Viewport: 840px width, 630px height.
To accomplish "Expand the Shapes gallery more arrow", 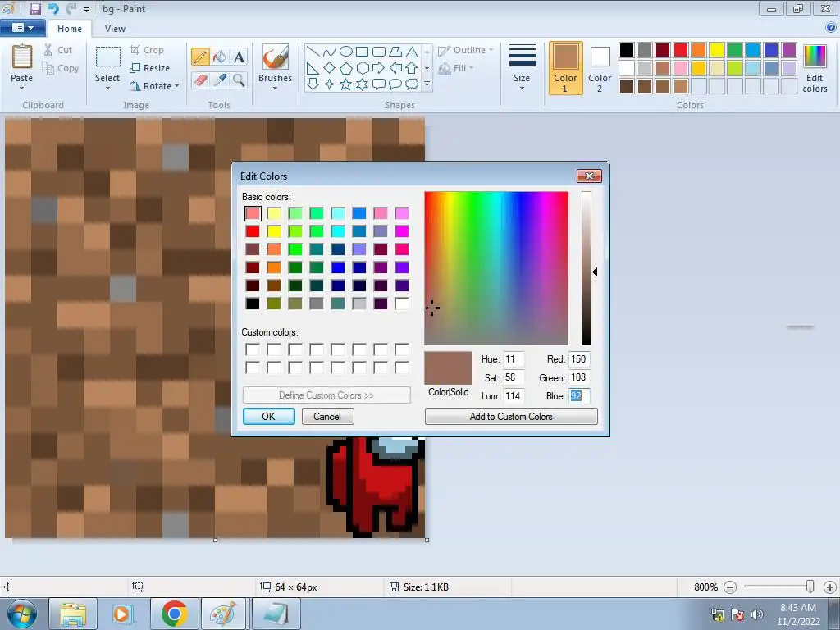I will tap(427, 84).
